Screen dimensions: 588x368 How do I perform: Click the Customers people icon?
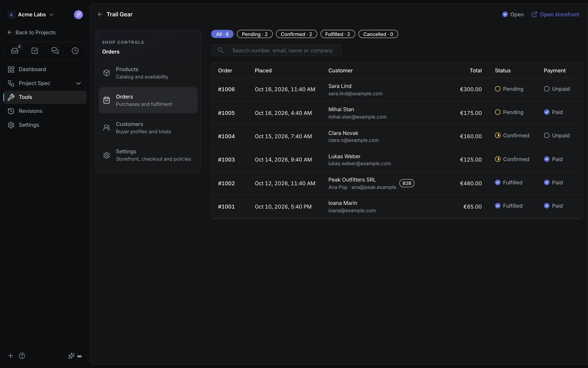(106, 128)
